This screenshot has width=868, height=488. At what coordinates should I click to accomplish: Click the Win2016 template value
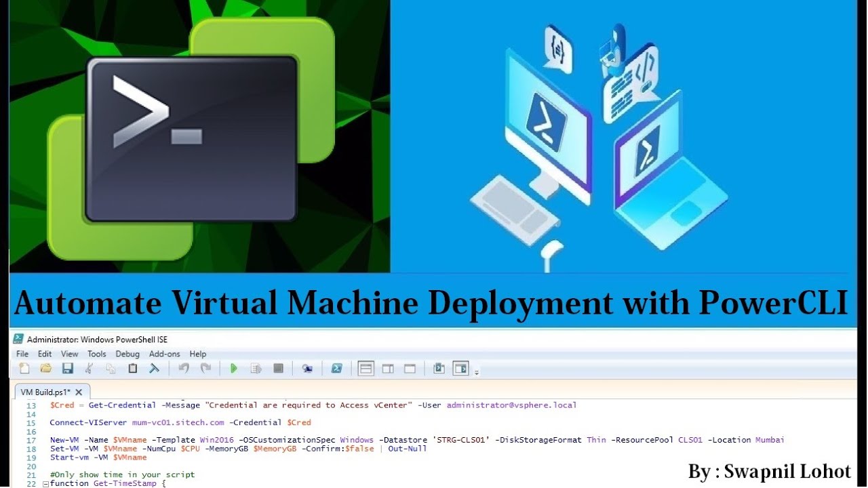pyautogui.click(x=216, y=440)
